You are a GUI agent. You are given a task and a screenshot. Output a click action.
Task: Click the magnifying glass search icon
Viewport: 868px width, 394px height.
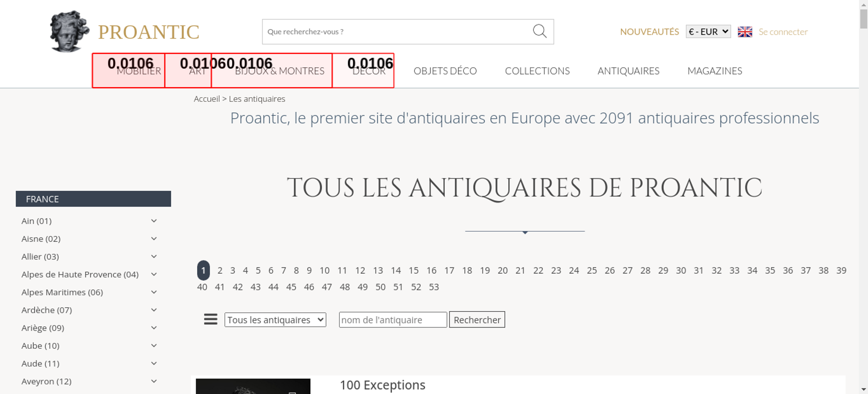point(539,31)
